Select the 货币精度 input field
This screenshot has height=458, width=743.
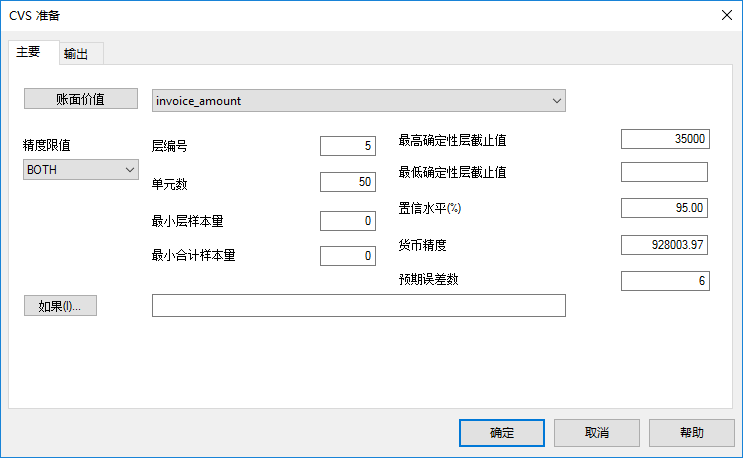(x=664, y=244)
